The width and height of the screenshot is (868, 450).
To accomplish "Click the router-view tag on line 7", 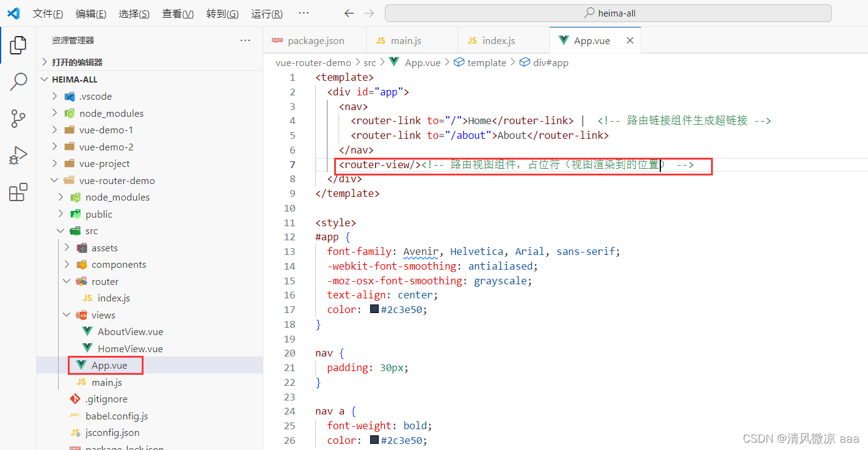I will [380, 164].
